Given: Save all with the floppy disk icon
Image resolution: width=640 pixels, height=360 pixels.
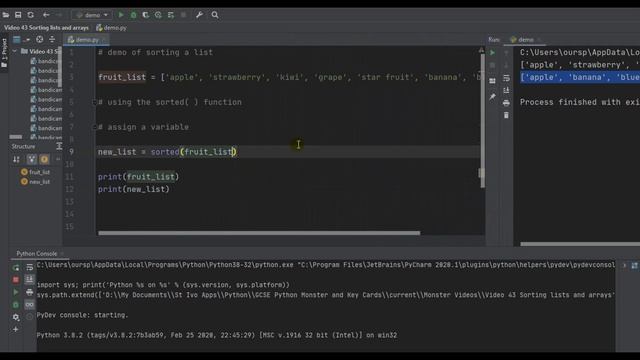Looking at the screenshot, I should 18,15.
